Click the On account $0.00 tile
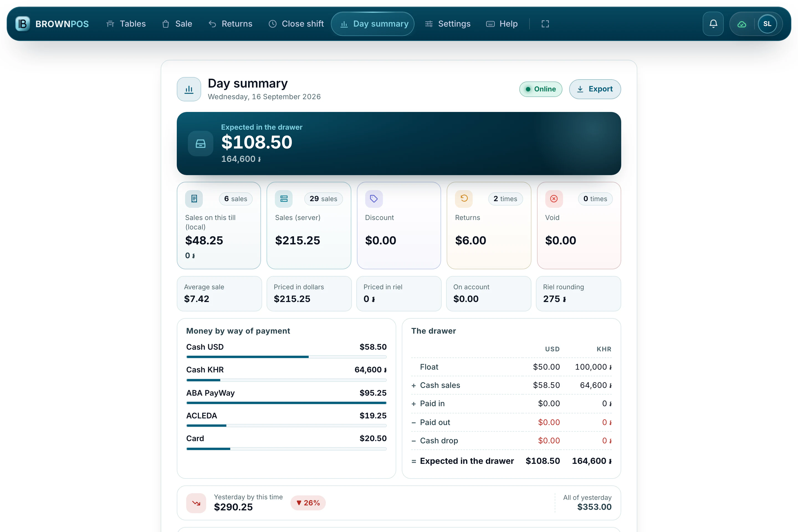This screenshot has height=532, width=798. click(x=488, y=293)
